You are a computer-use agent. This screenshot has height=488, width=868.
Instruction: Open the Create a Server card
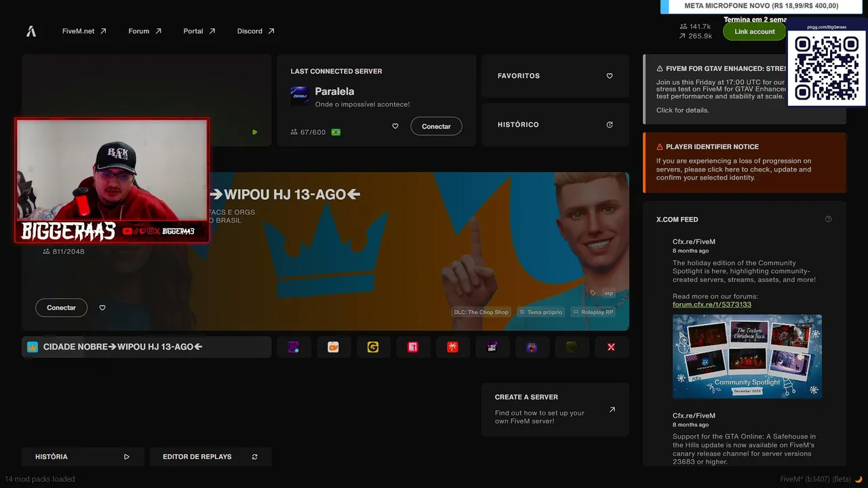coord(555,409)
